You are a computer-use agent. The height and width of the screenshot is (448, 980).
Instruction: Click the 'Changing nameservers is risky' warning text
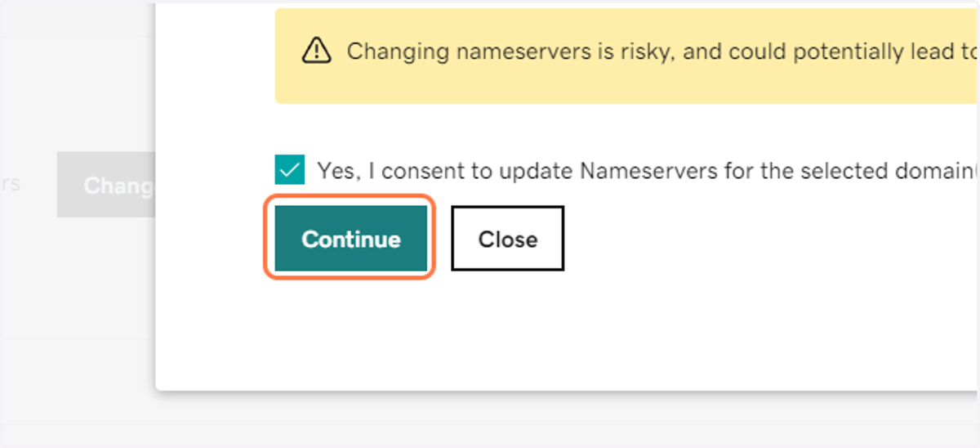[662, 51]
